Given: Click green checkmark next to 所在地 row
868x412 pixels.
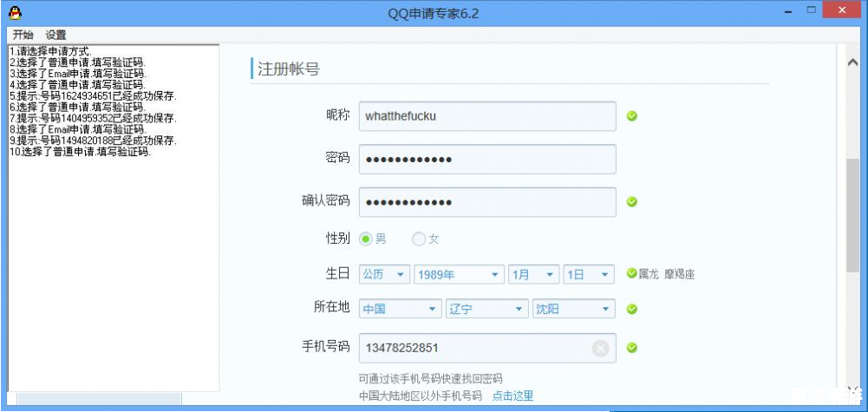Looking at the screenshot, I should click(631, 309).
